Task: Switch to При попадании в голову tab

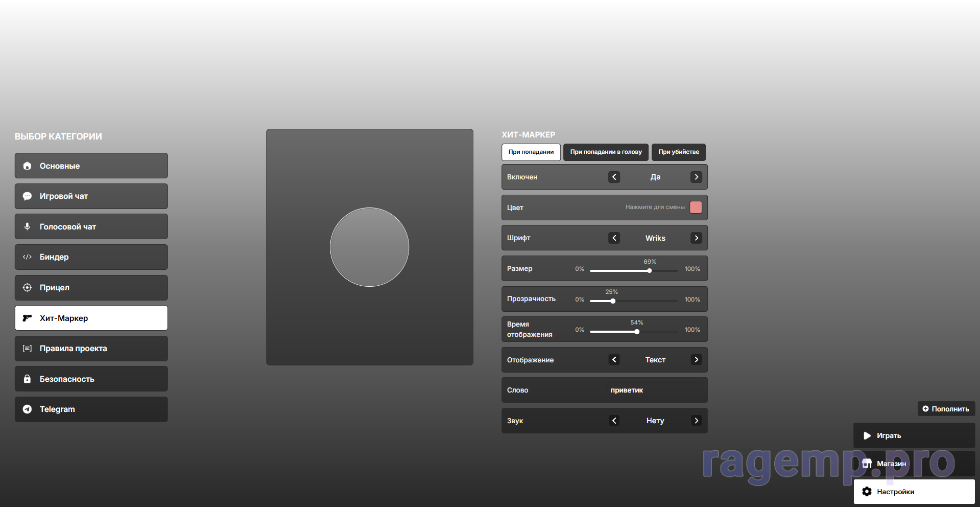Action: 606,152
